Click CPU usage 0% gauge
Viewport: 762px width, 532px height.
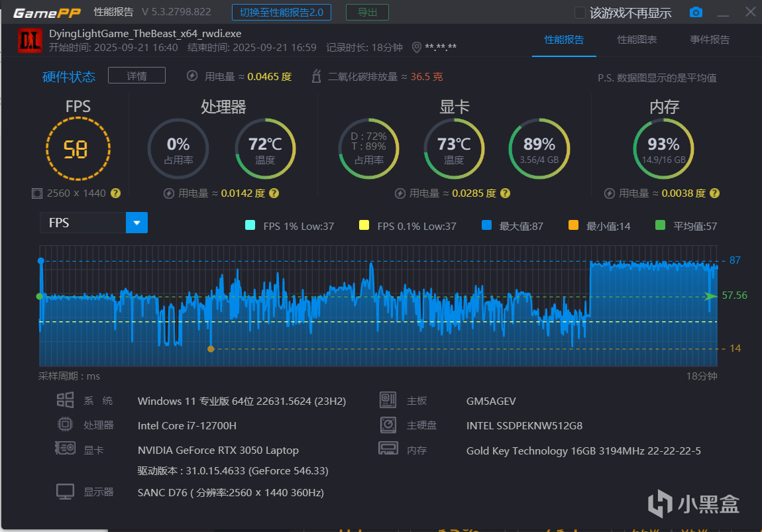pos(178,148)
